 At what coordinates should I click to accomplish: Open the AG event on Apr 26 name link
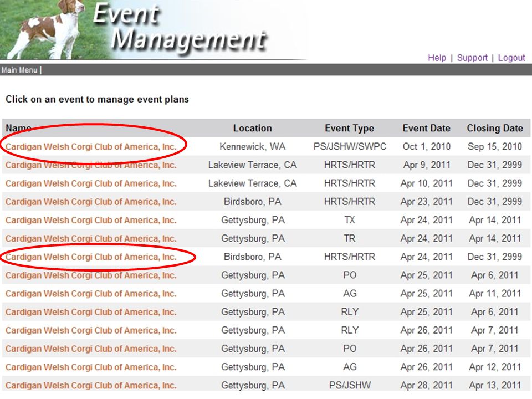(x=91, y=366)
